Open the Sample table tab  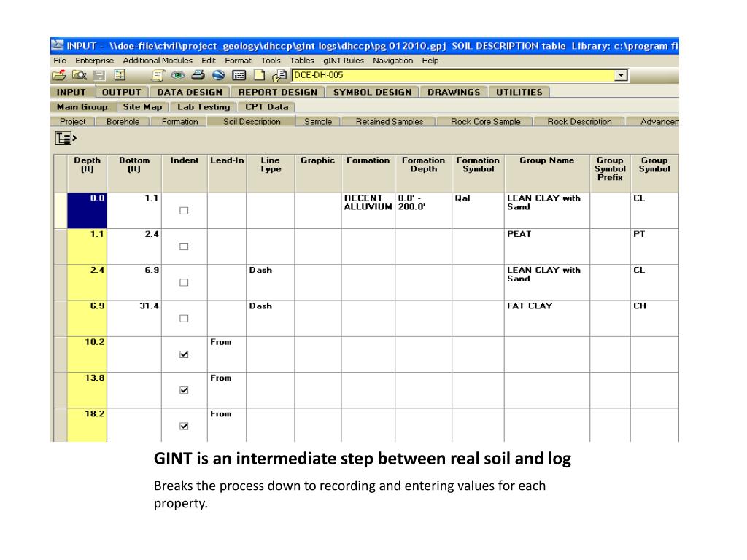coord(318,122)
